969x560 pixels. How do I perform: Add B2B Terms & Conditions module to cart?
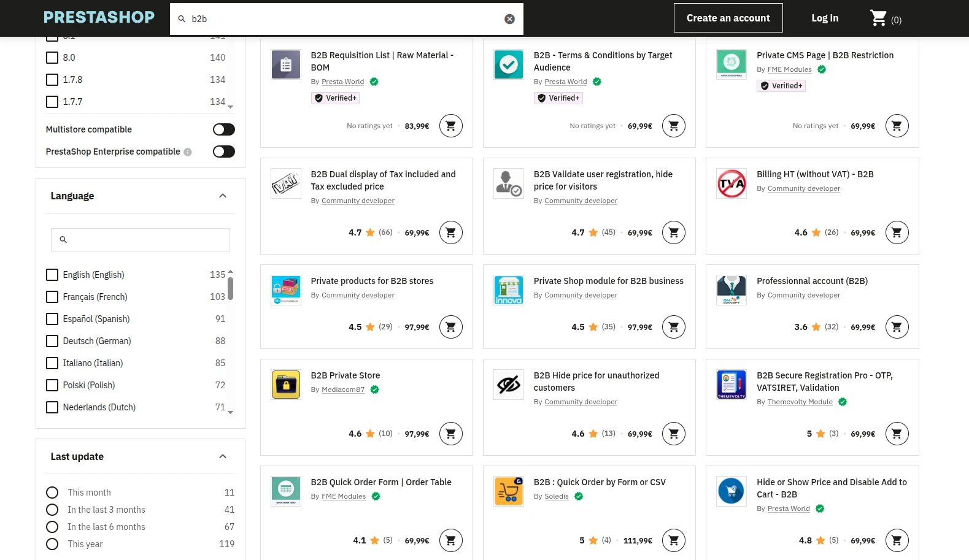(674, 126)
